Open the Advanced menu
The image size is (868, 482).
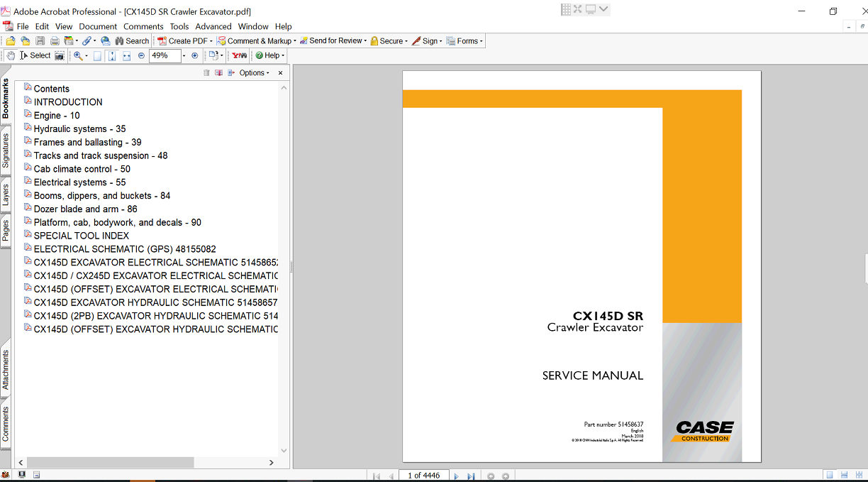tap(213, 26)
